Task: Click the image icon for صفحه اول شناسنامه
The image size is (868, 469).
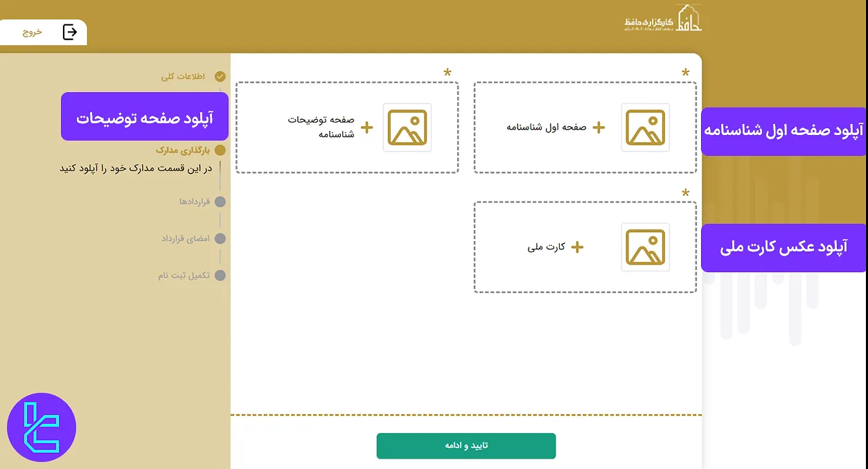Action: 645,127
